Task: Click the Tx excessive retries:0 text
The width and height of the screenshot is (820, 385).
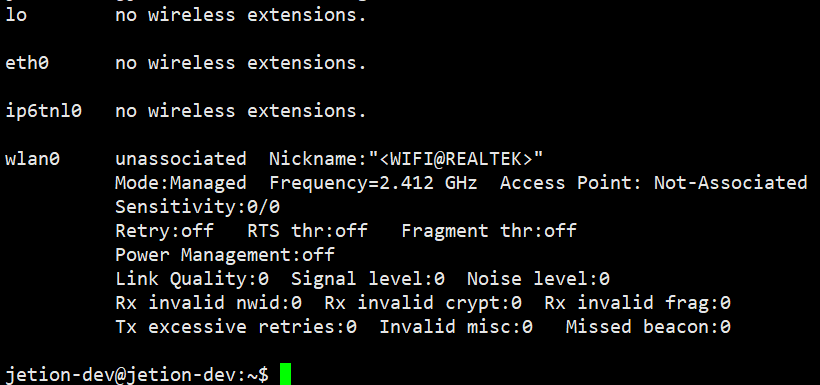Action: (x=236, y=327)
